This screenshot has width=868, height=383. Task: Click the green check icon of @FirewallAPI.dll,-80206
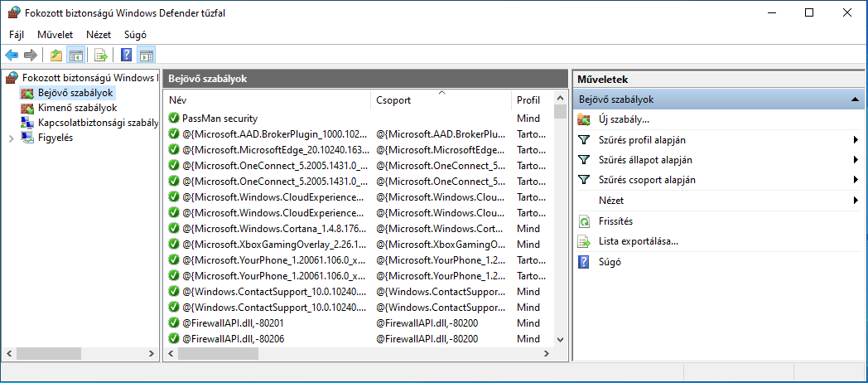174,338
